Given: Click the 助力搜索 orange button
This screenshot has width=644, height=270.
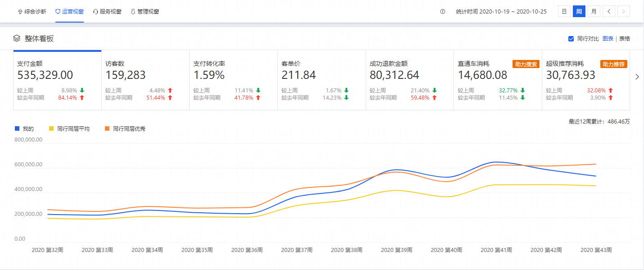Looking at the screenshot, I should pos(526,64).
